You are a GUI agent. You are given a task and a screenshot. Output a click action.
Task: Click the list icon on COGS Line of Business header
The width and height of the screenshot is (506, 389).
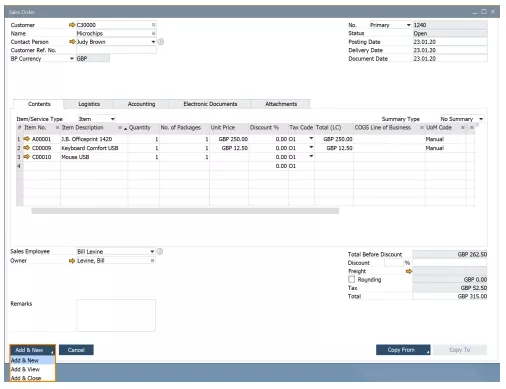click(x=422, y=128)
